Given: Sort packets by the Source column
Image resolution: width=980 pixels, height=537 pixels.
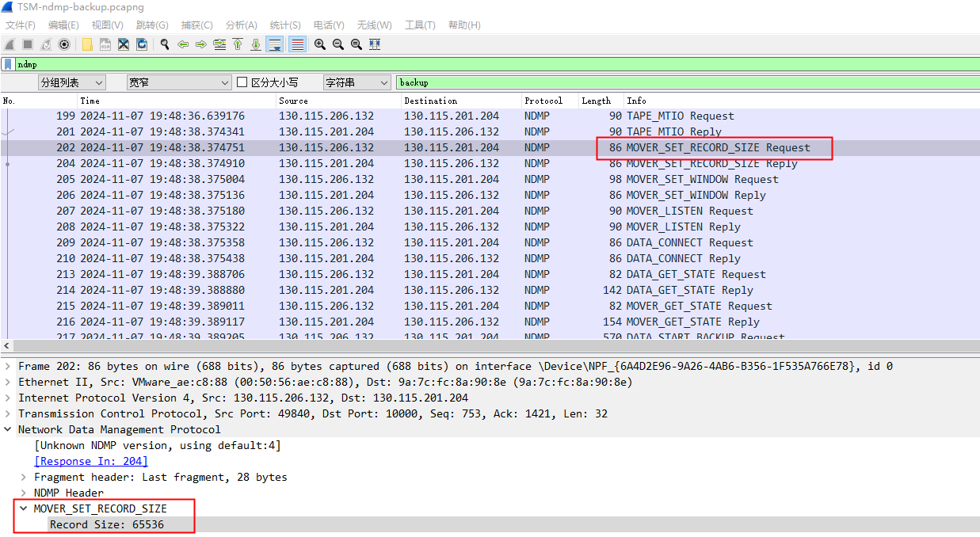Looking at the screenshot, I should pyautogui.click(x=338, y=101).
